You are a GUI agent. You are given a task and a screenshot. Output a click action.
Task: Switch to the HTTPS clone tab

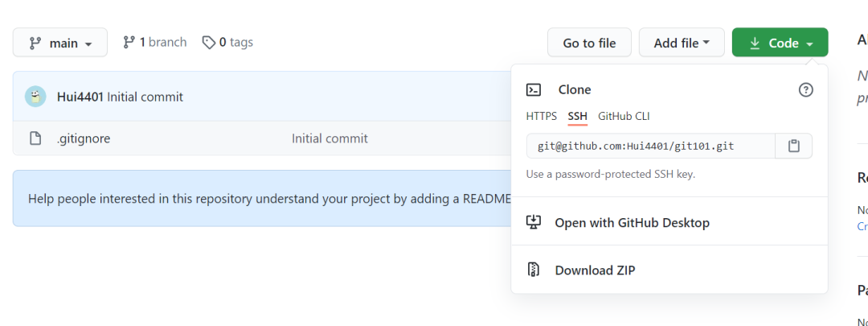[542, 117]
